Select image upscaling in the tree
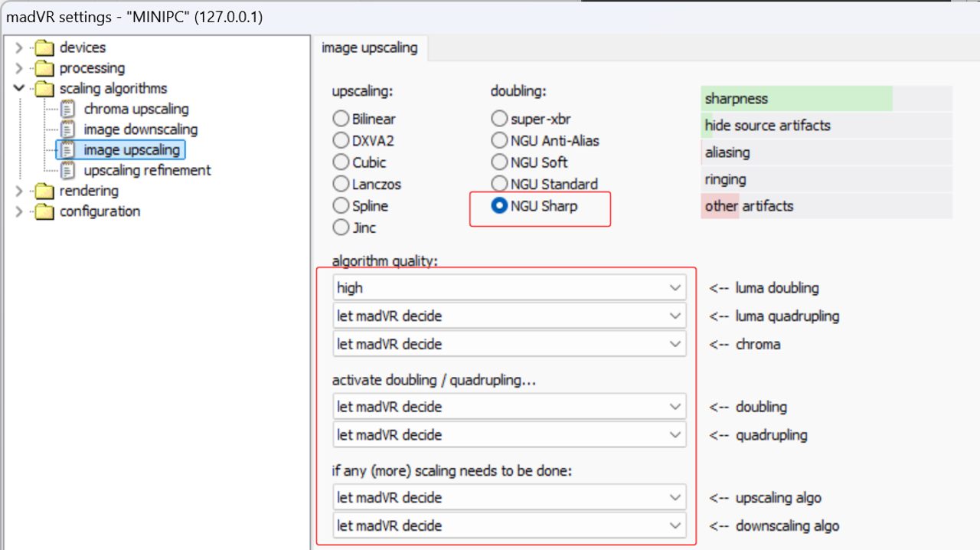This screenshot has width=980, height=550. (132, 150)
